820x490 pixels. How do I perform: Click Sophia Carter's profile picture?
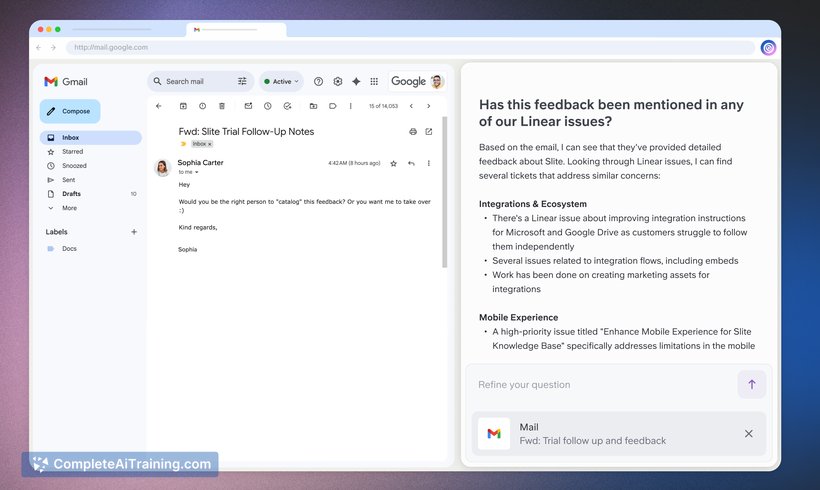tap(163, 167)
